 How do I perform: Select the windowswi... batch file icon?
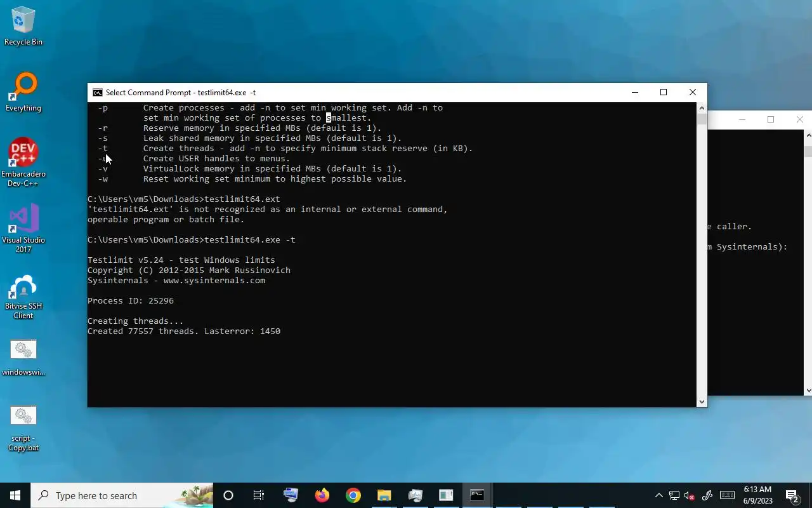coord(23,358)
